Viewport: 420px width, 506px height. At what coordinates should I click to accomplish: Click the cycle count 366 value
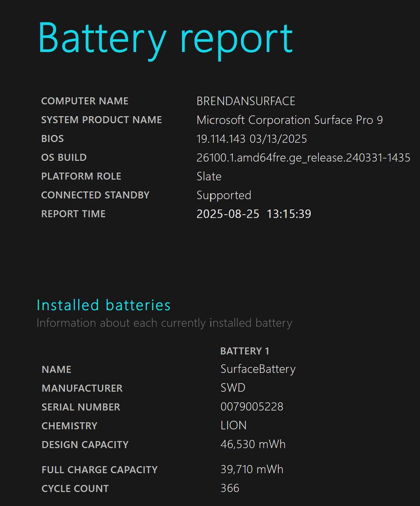[x=230, y=488]
